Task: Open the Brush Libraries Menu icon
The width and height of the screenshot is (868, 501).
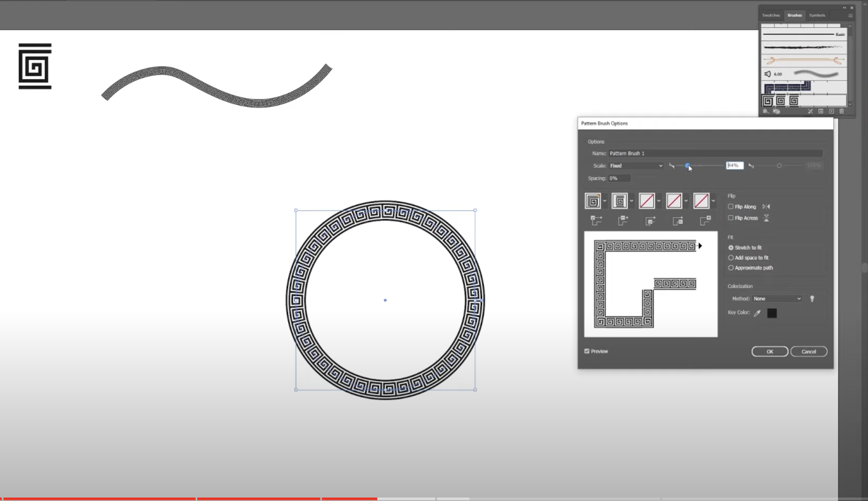Action: [x=766, y=111]
